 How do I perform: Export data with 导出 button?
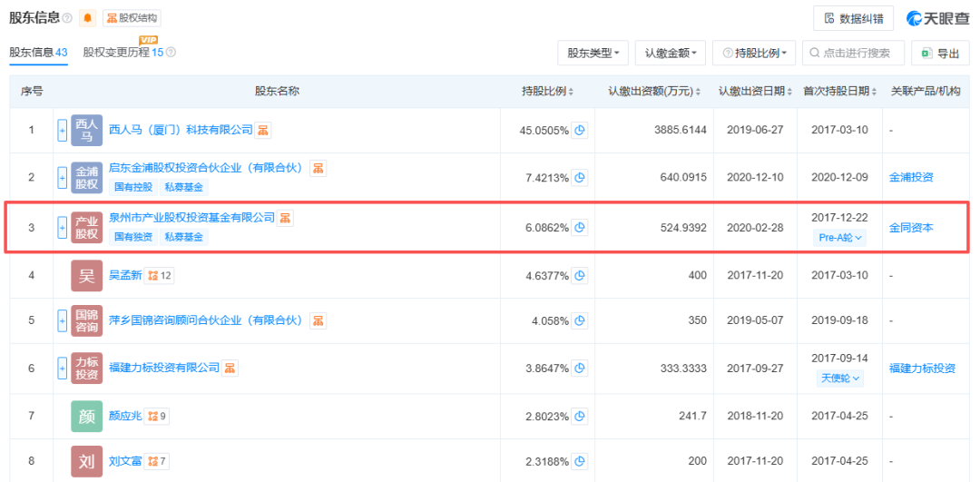pyautogui.click(x=941, y=54)
